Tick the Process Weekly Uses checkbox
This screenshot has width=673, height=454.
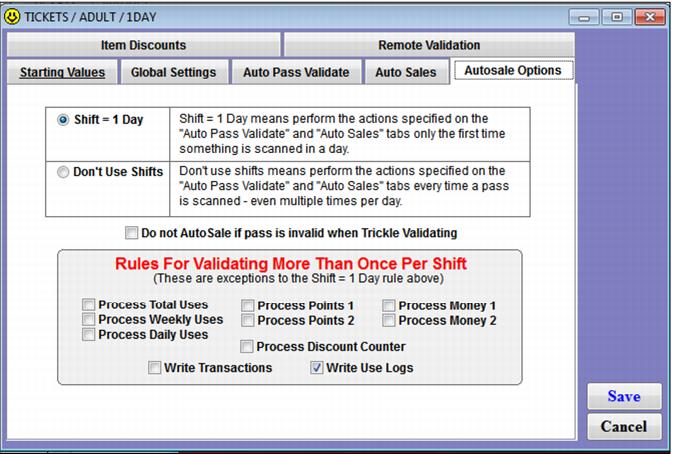(x=88, y=320)
